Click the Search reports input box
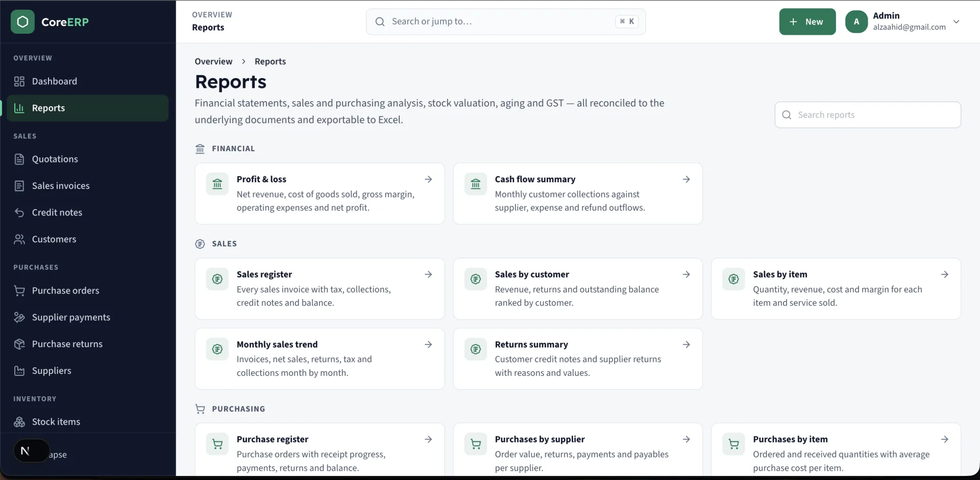This screenshot has width=980, height=480. (x=868, y=115)
